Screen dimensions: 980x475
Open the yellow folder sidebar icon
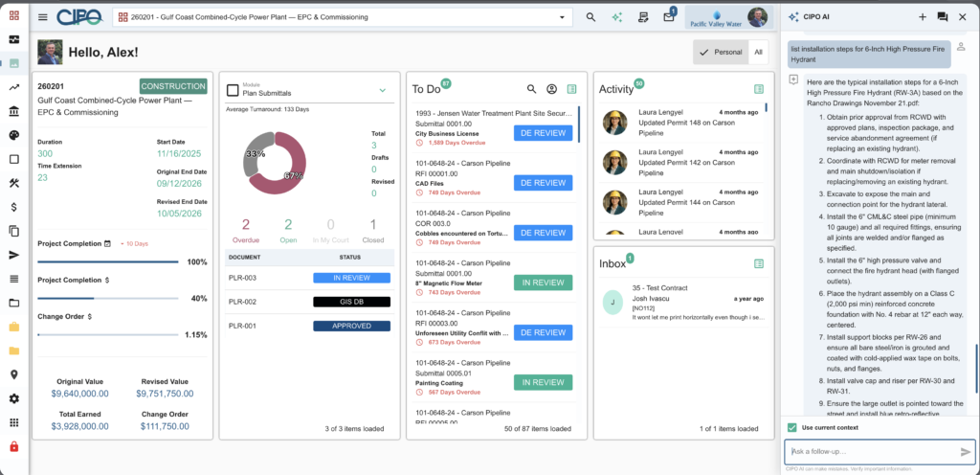pyautogui.click(x=13, y=351)
